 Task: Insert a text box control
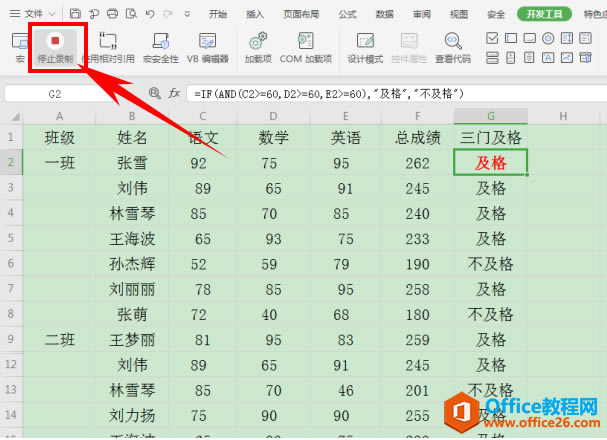511,38
